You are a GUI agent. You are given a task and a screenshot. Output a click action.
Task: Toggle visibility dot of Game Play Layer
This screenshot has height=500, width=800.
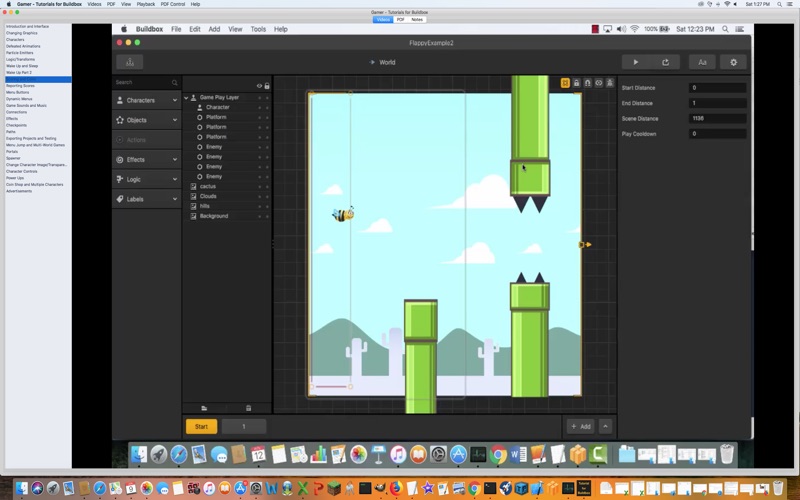259,97
